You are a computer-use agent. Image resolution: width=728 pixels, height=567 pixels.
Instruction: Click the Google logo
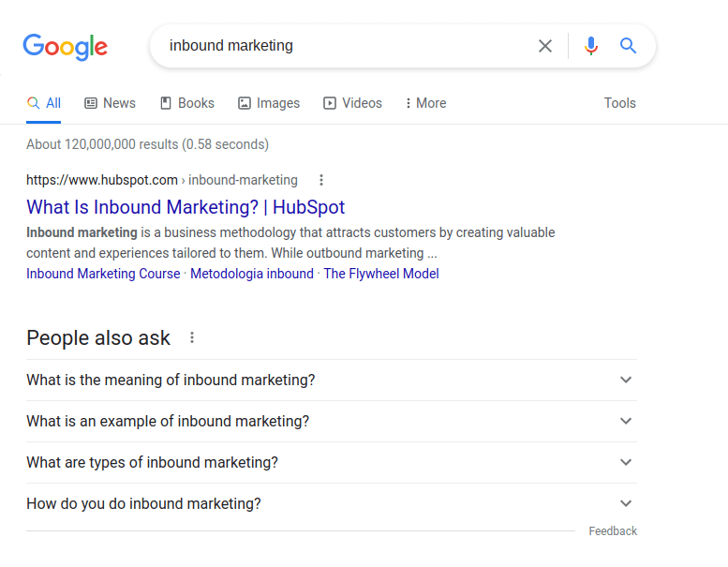[x=65, y=46]
